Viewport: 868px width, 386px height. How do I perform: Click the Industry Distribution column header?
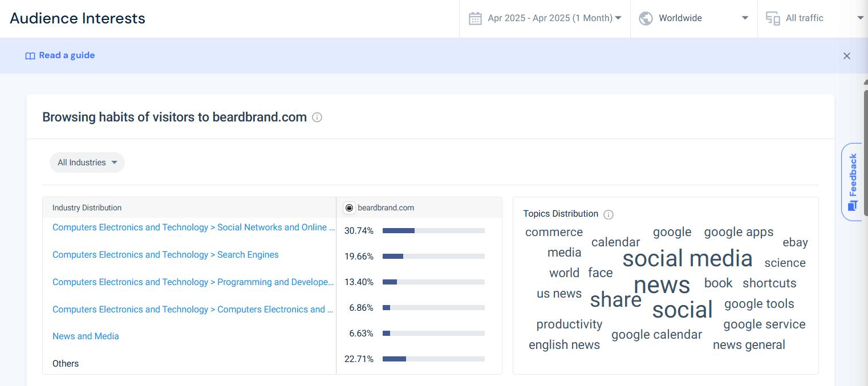tap(87, 208)
